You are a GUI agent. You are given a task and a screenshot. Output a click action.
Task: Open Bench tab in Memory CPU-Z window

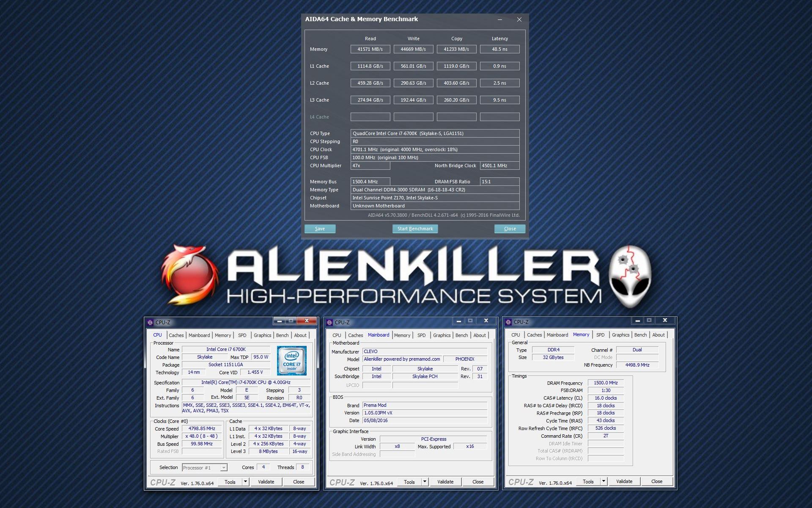(x=640, y=335)
